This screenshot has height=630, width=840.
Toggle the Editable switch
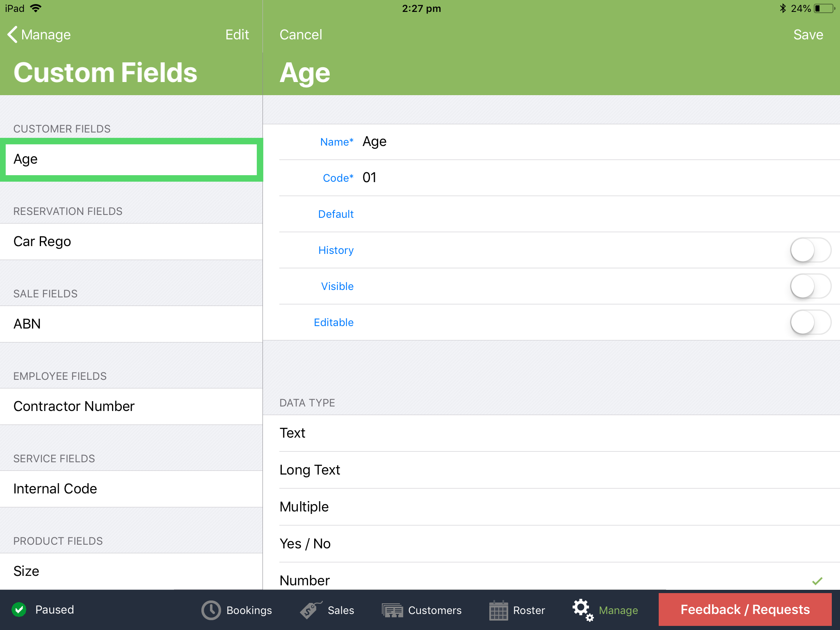(x=810, y=322)
